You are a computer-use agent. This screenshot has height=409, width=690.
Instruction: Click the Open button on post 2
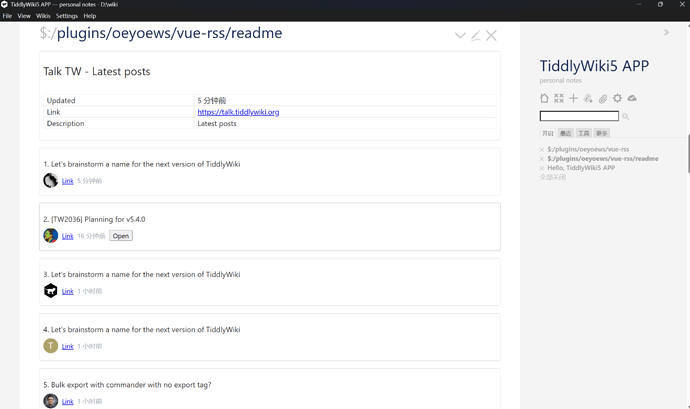pyautogui.click(x=121, y=236)
